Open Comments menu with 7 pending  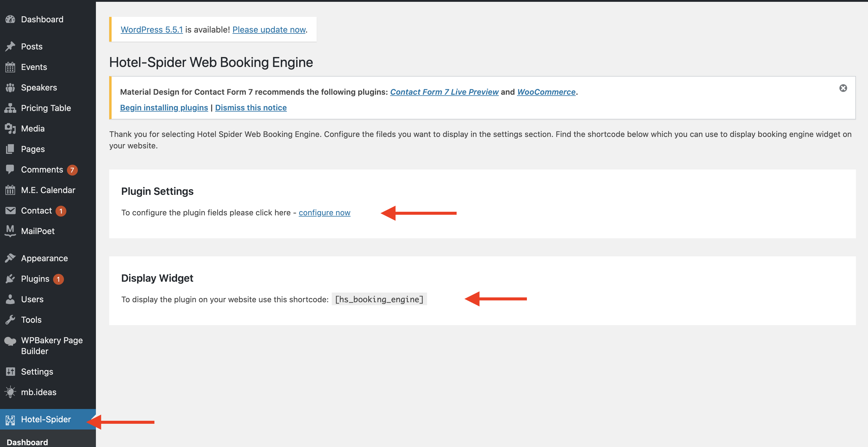click(x=42, y=170)
